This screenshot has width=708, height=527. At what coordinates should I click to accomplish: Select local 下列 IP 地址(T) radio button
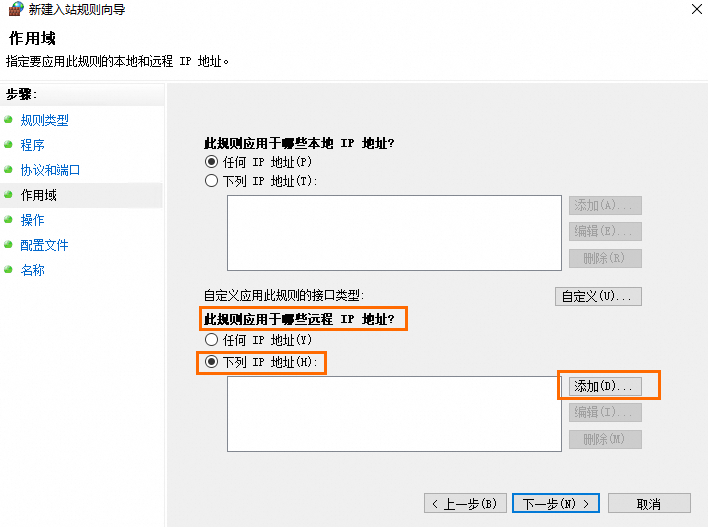(x=211, y=181)
